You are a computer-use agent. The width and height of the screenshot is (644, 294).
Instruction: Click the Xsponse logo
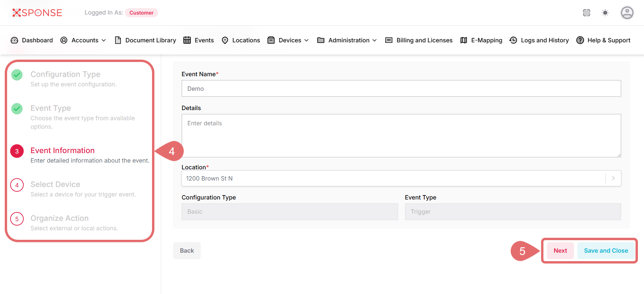coord(37,13)
